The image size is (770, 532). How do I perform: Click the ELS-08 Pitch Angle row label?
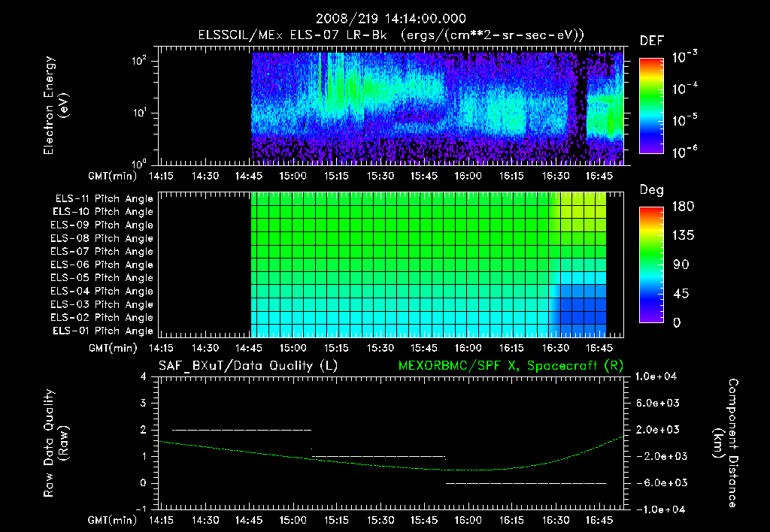(102, 238)
